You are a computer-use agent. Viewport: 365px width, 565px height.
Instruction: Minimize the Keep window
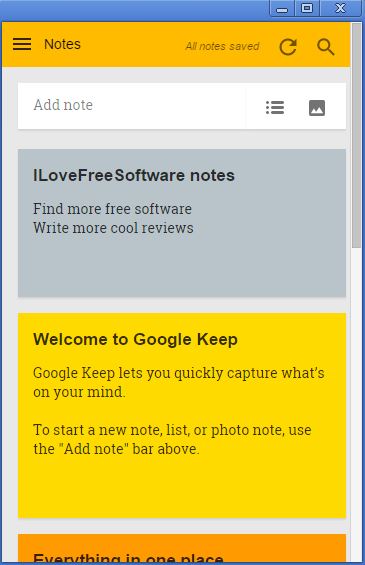click(x=282, y=8)
